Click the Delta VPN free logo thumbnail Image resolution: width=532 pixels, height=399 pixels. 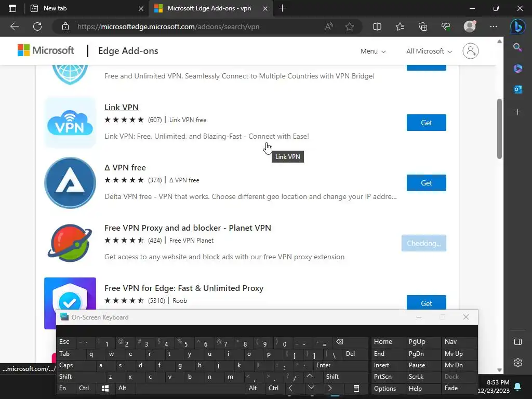pos(70,183)
